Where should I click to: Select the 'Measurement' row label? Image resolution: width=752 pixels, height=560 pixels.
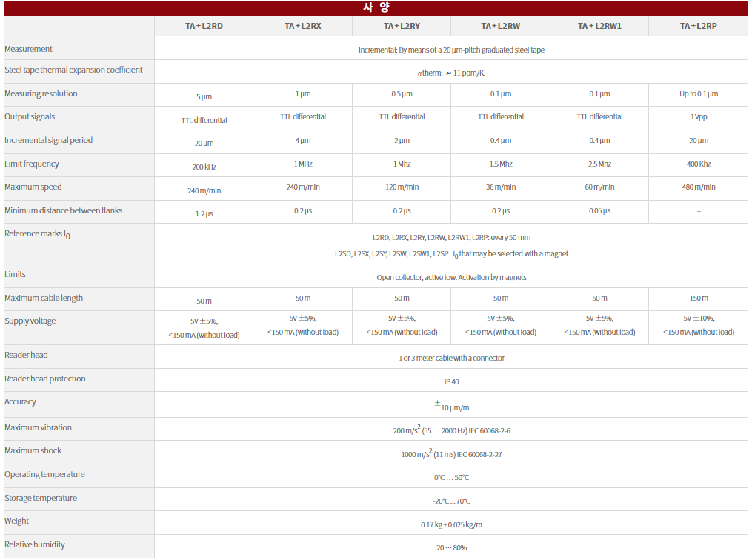(28, 49)
